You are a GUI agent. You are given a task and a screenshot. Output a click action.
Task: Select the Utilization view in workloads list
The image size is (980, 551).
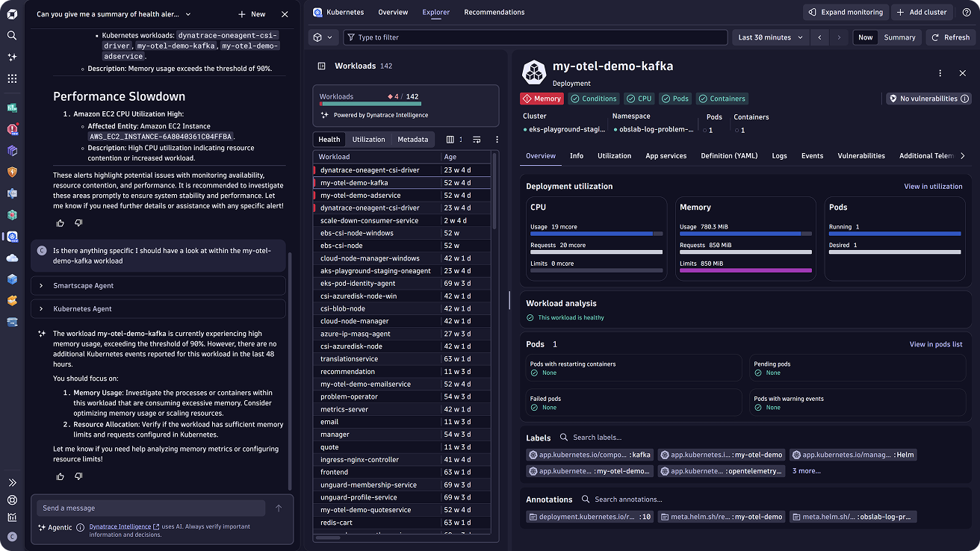pyautogui.click(x=368, y=140)
